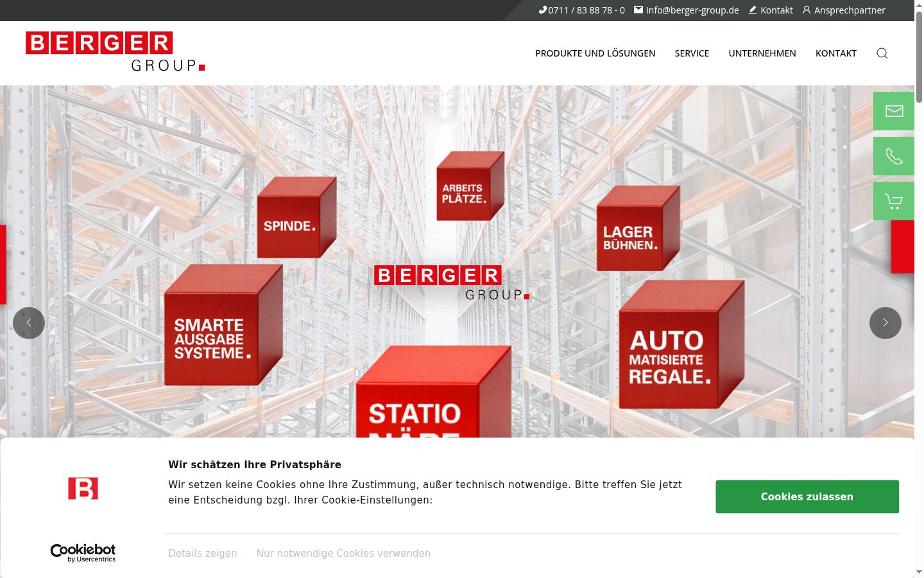Image resolution: width=924 pixels, height=578 pixels.
Task: Click the Cookiebot by Usercentrics logo
Action: (x=83, y=553)
